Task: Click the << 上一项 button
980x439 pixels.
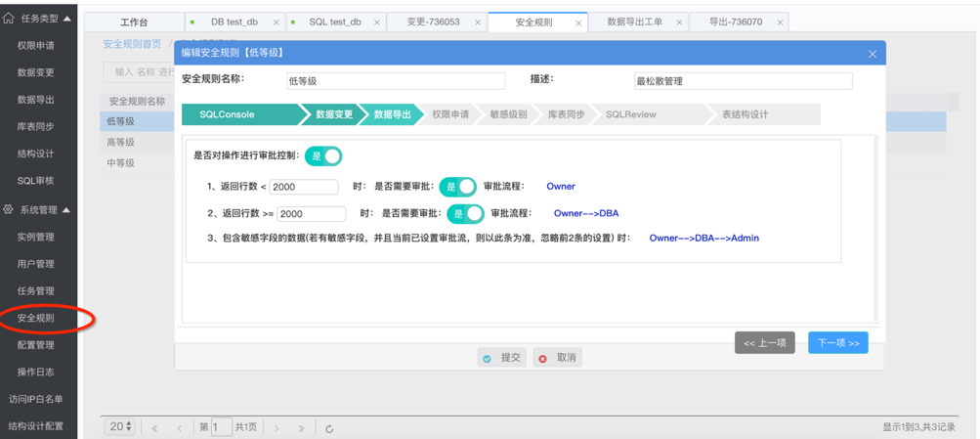Action: (x=765, y=343)
